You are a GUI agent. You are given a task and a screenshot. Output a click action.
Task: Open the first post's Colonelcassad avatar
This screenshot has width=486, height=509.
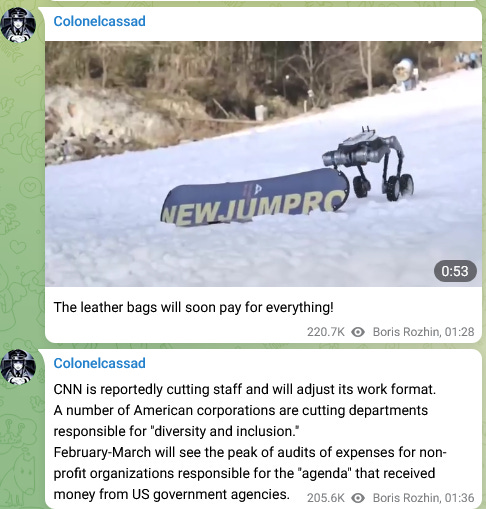click(x=18, y=25)
